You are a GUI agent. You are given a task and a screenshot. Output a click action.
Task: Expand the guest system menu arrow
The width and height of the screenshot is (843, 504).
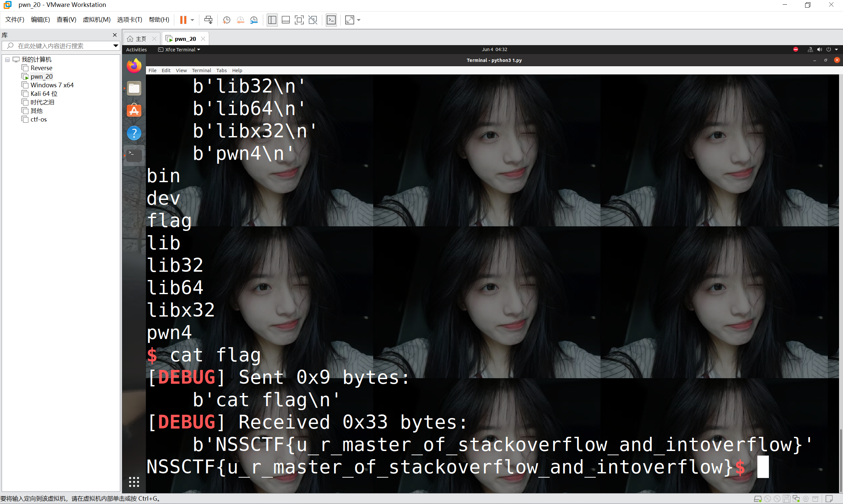(x=836, y=50)
